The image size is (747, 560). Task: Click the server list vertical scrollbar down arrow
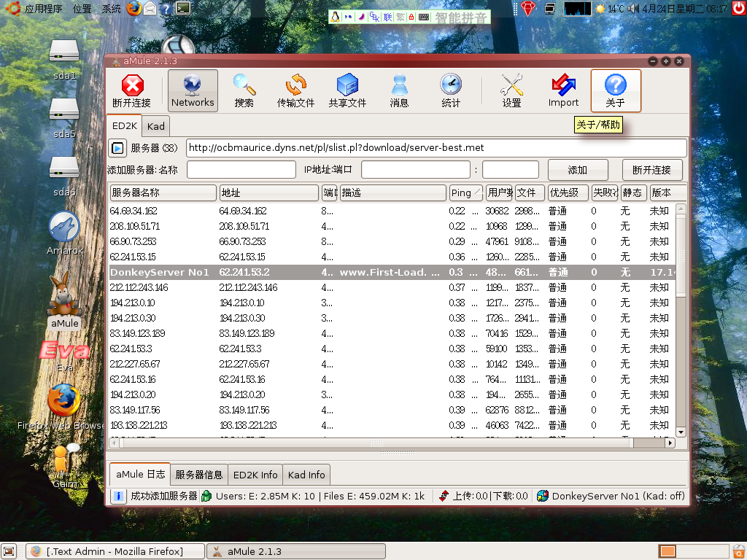[681, 432]
